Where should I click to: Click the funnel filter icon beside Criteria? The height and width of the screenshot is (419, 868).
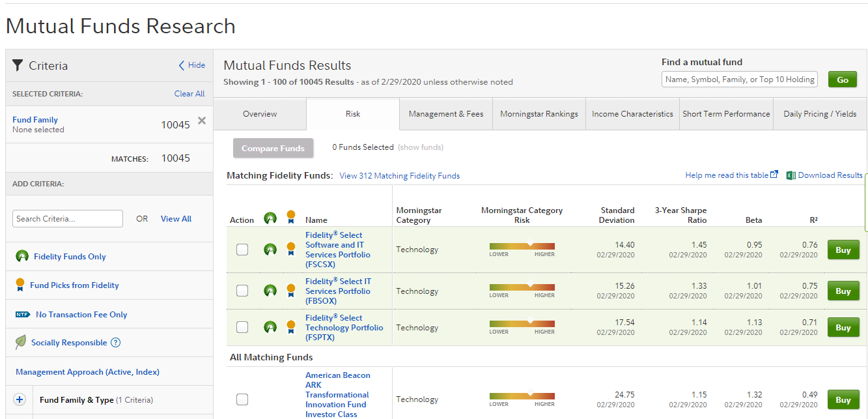click(18, 65)
